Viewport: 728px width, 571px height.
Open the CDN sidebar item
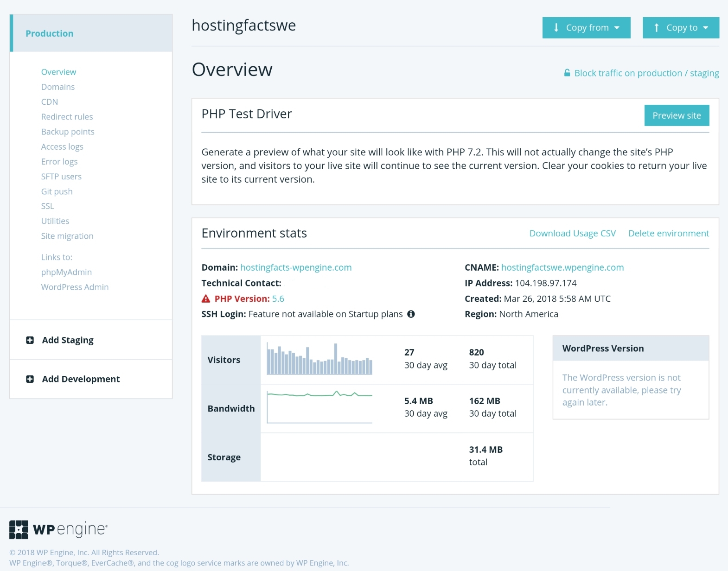tap(50, 102)
